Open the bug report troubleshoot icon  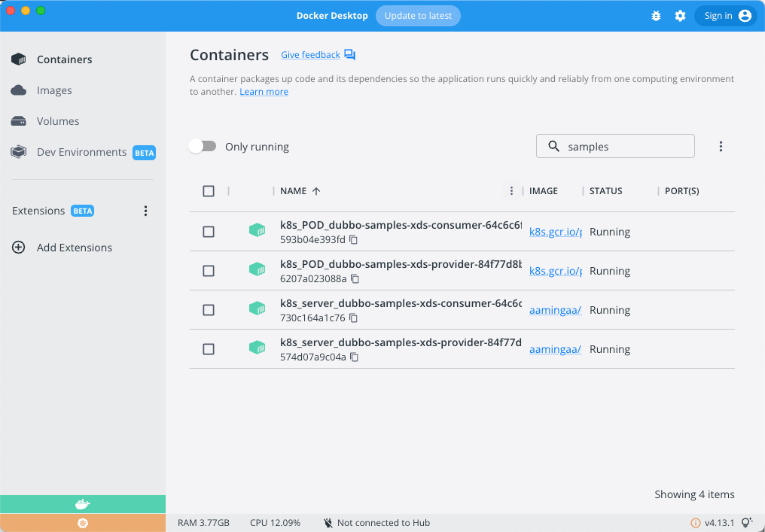pos(656,16)
